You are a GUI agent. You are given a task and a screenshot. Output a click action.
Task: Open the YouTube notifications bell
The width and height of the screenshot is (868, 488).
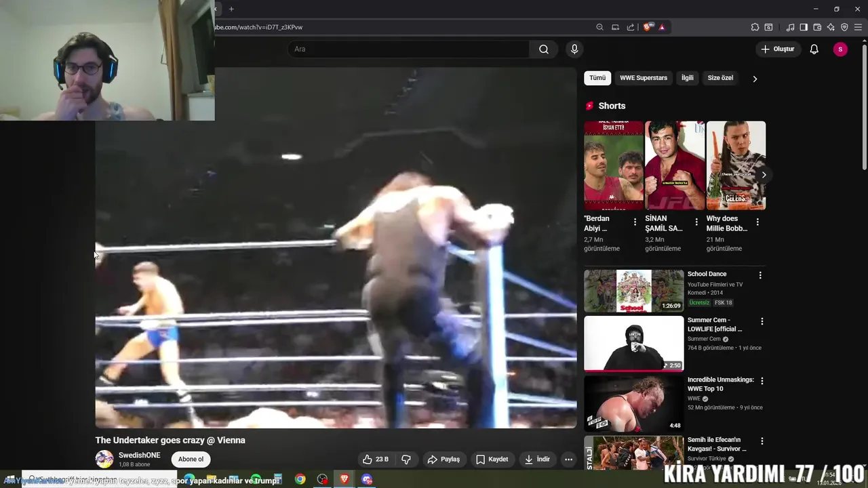point(814,49)
